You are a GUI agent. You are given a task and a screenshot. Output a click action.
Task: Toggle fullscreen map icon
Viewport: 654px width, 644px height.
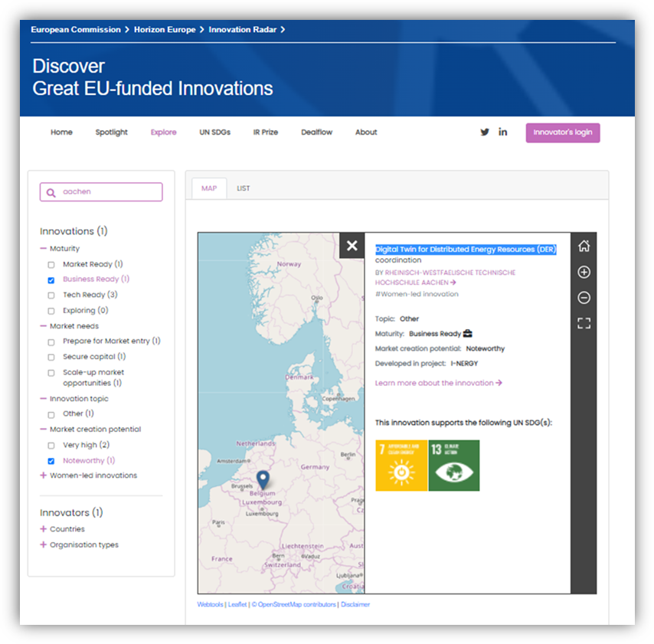click(x=584, y=323)
